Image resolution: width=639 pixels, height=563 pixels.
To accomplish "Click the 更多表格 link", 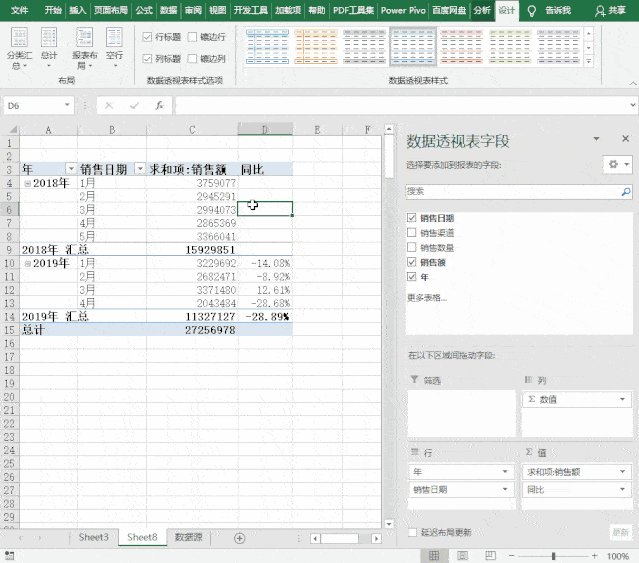I will [427, 297].
